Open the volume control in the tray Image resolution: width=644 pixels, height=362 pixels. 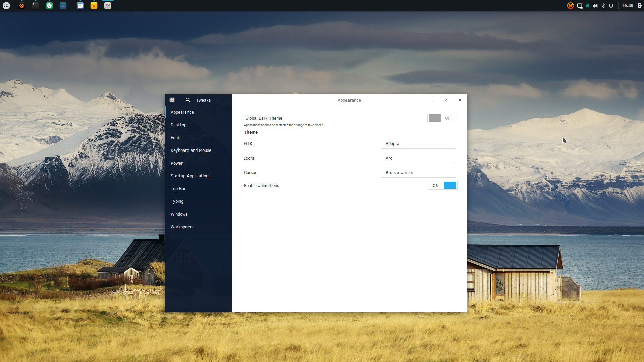tap(595, 6)
